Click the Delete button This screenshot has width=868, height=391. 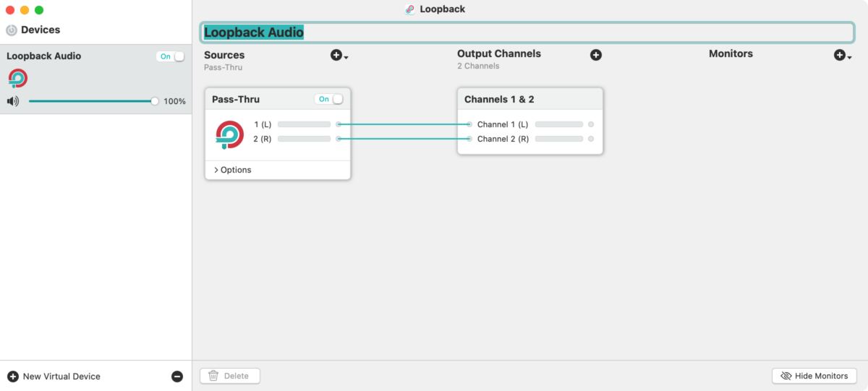230,376
